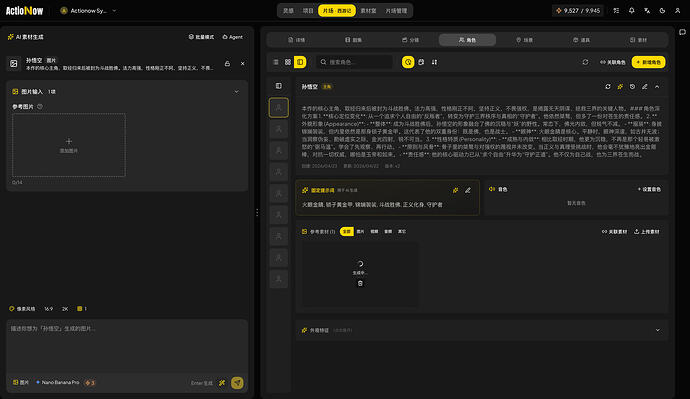Select the 片场 西游记 top tab
Viewport: 690px width, 399px height.
pyautogui.click(x=337, y=11)
